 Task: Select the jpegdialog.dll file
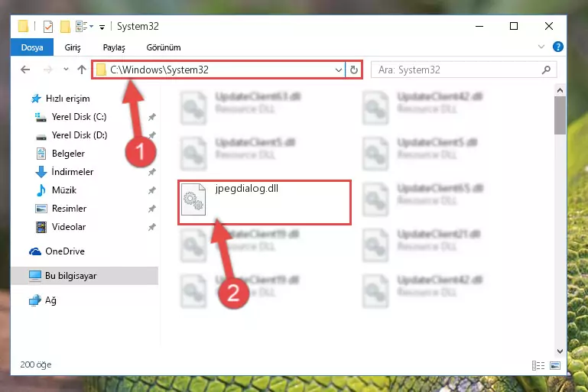(x=265, y=202)
